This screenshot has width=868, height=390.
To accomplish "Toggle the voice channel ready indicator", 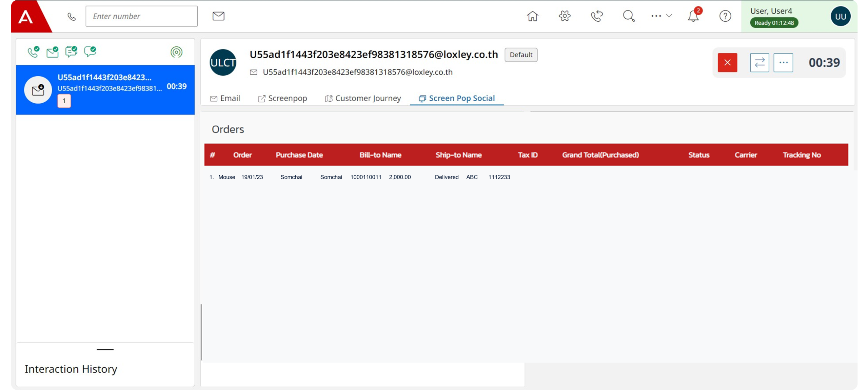I will pyautogui.click(x=33, y=52).
